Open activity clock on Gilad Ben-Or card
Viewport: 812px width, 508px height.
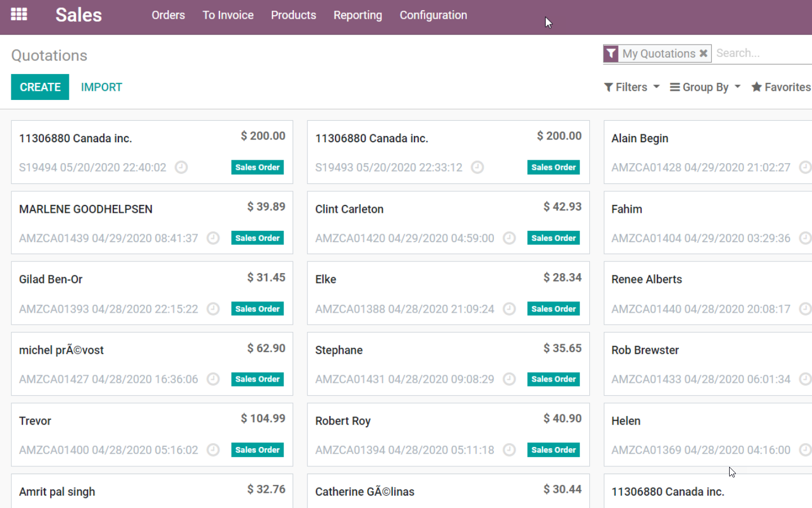pyautogui.click(x=213, y=309)
